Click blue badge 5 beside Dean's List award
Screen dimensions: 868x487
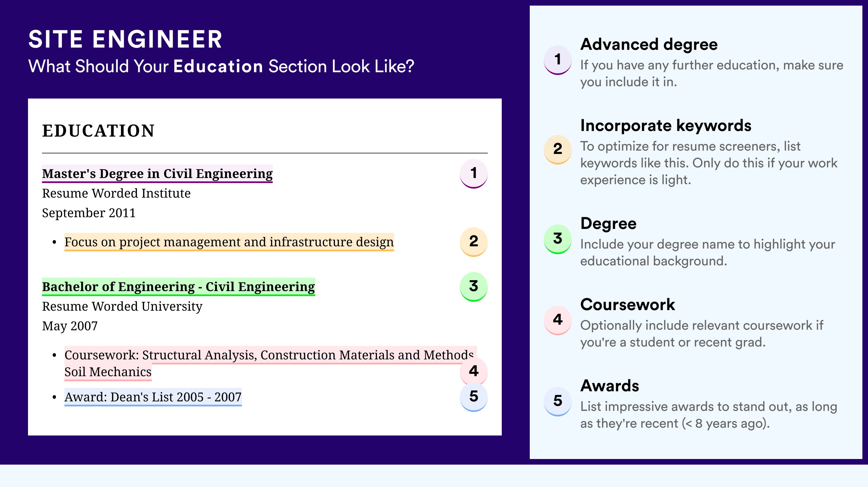click(473, 397)
